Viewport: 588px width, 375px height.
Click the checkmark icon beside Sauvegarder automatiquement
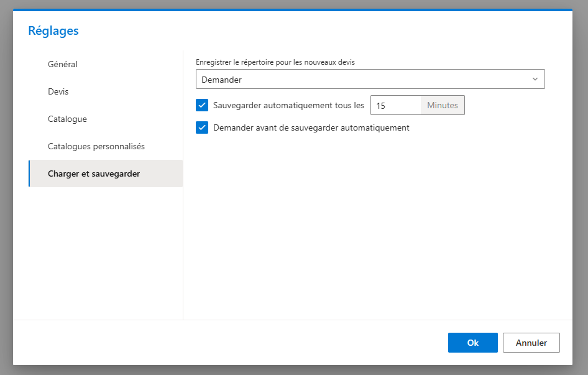tap(202, 105)
